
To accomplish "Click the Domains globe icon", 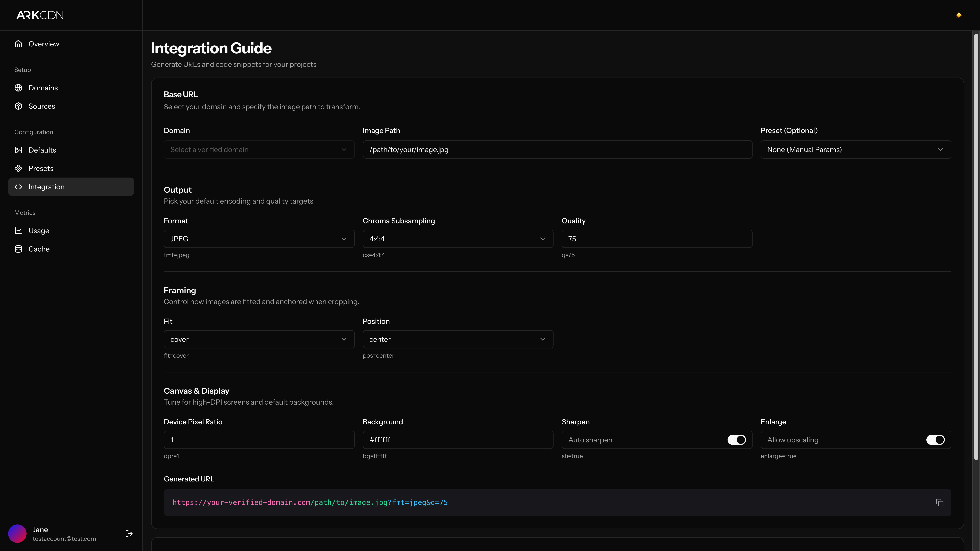I will point(18,88).
